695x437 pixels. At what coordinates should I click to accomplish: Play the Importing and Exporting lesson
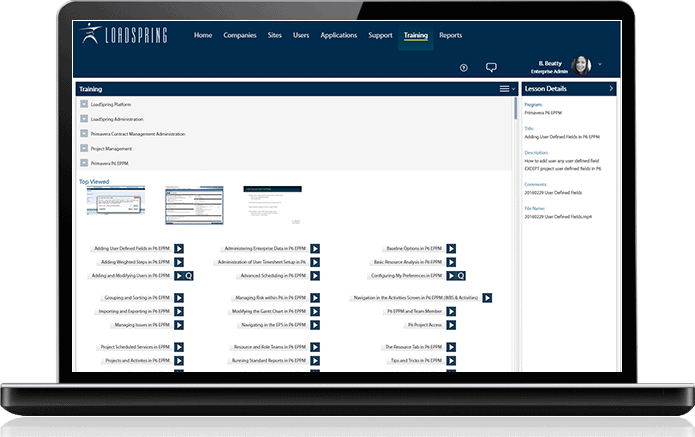pos(179,312)
